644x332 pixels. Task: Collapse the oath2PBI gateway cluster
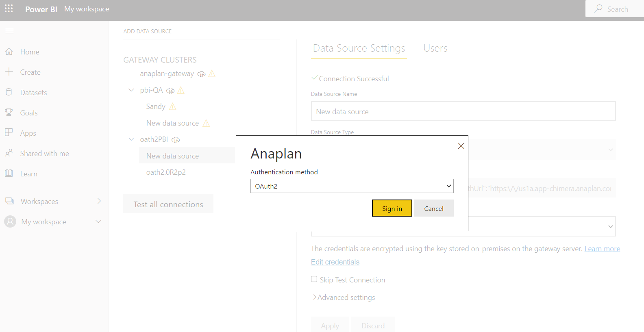click(x=131, y=139)
